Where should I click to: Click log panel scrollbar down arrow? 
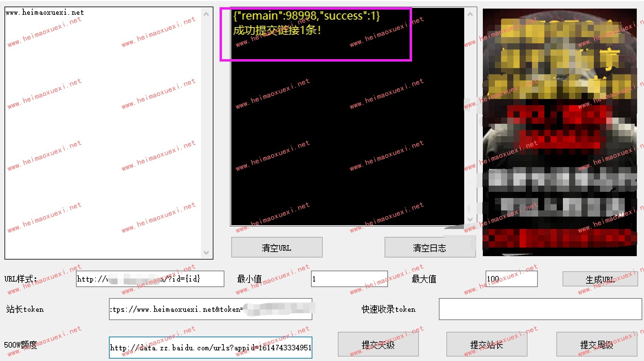pyautogui.click(x=470, y=219)
